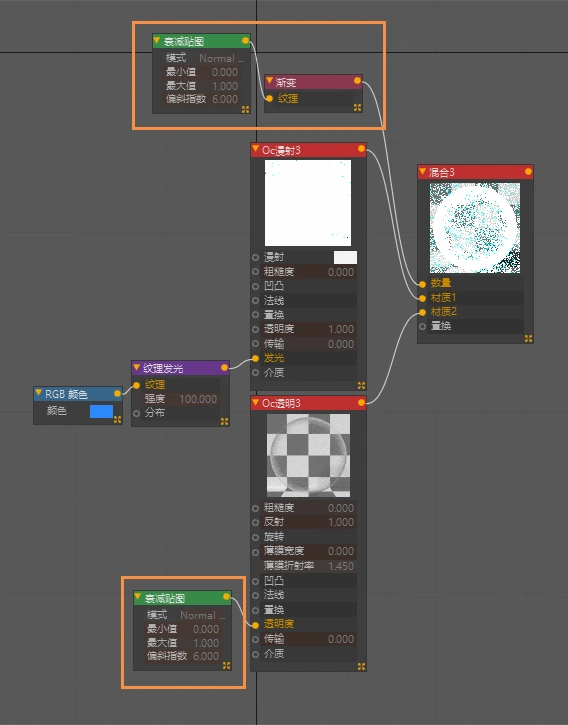Viewport: 568px width, 725px height.
Task: Click 传输 0.000 field in Oc漫射3
Action: pyautogui.click(x=309, y=344)
